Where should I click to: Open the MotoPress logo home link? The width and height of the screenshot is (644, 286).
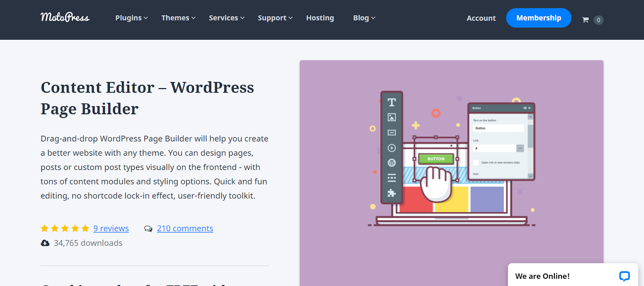(65, 17)
